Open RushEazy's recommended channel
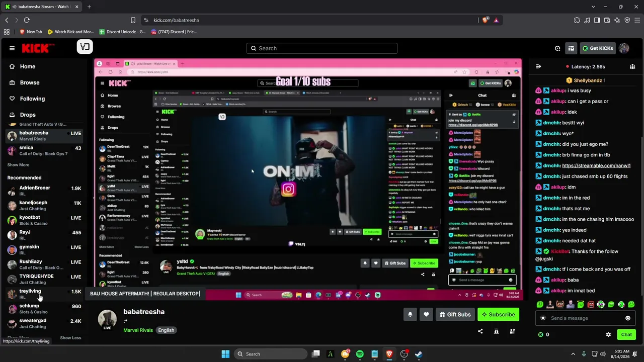Viewport: 644px width, 362px height. point(44,264)
